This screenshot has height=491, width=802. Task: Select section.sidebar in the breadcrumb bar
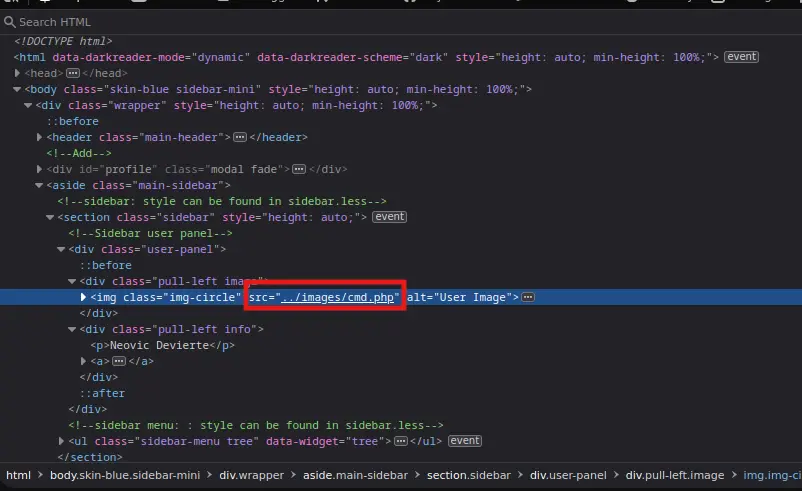468,475
